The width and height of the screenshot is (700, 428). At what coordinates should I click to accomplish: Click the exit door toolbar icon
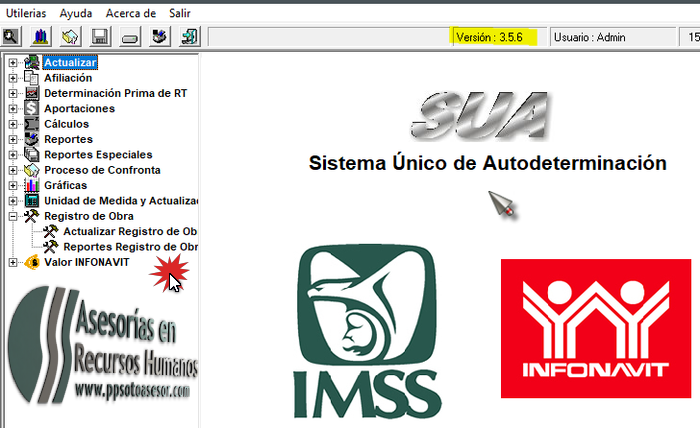pyautogui.click(x=189, y=37)
